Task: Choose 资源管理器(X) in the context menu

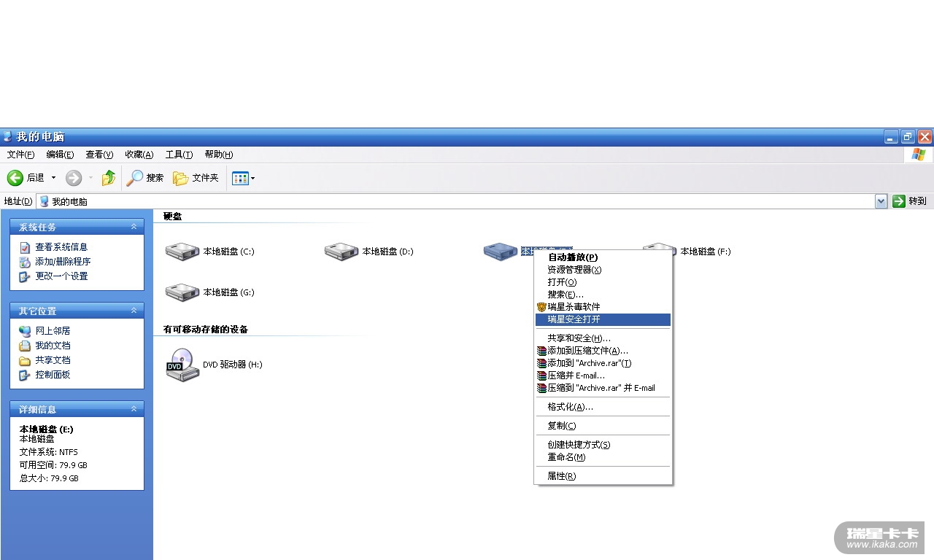Action: 603,270
